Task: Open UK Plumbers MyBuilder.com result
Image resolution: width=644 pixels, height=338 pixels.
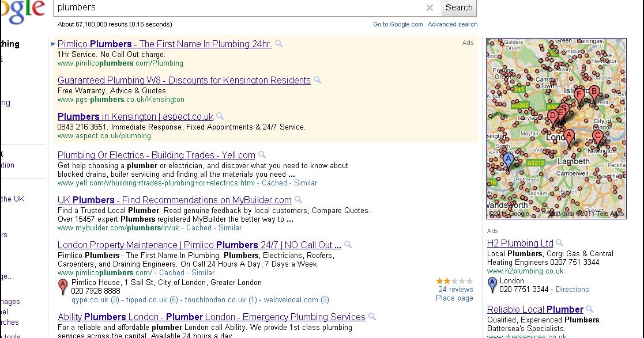Action: 175,200
